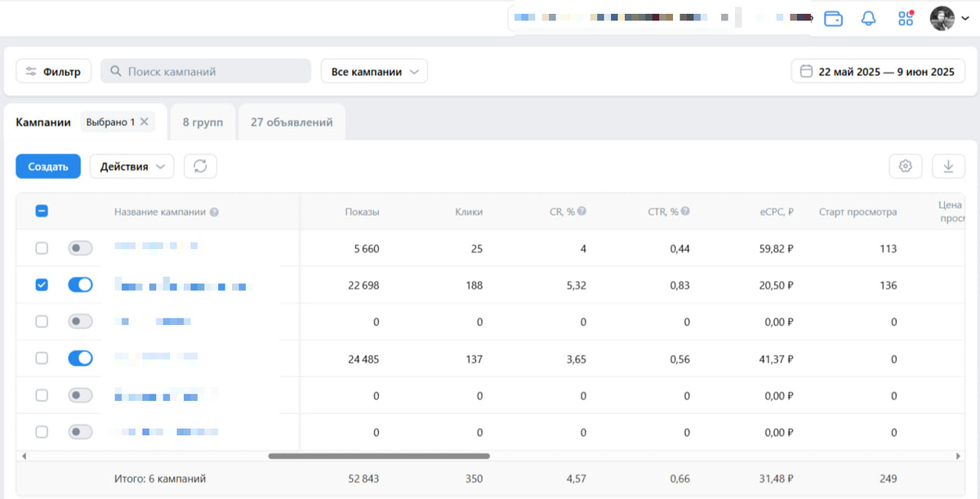Expand account menu chevron beside avatar

pos(964,19)
